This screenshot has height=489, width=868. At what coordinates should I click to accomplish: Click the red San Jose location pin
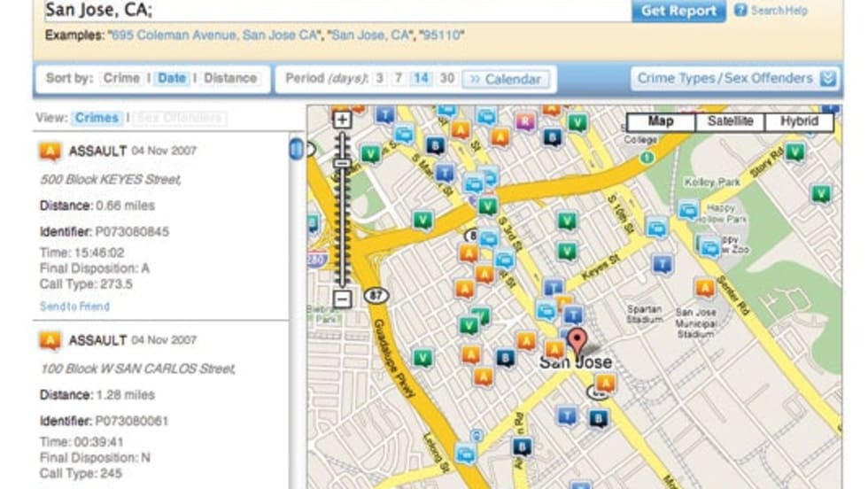(577, 341)
